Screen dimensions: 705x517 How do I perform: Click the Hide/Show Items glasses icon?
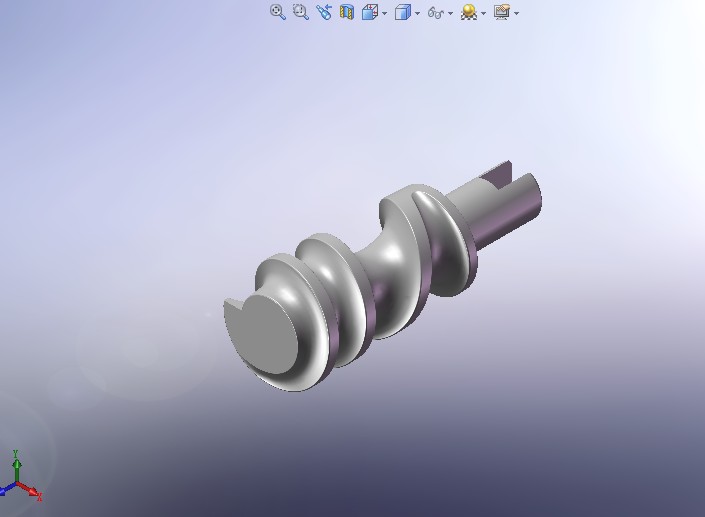tap(436, 13)
